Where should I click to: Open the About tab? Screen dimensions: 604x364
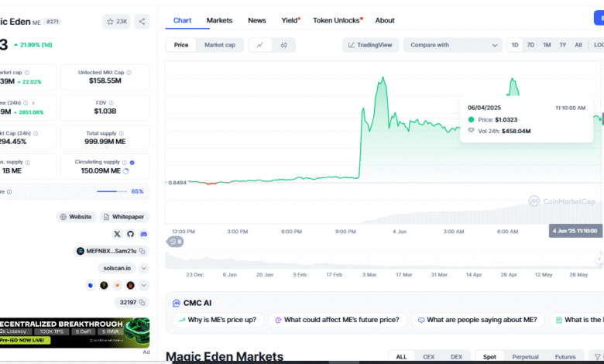(385, 20)
